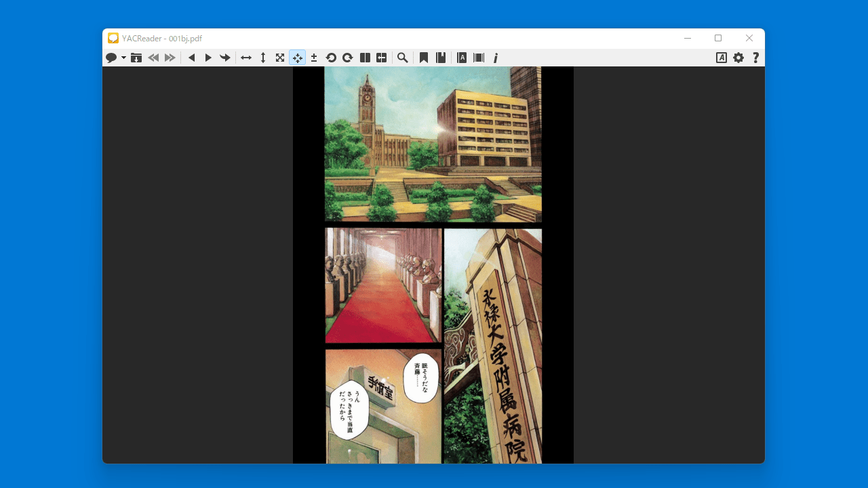The width and height of the screenshot is (868, 488).
Task: Show the comic info (i) icon
Action: click(496, 58)
